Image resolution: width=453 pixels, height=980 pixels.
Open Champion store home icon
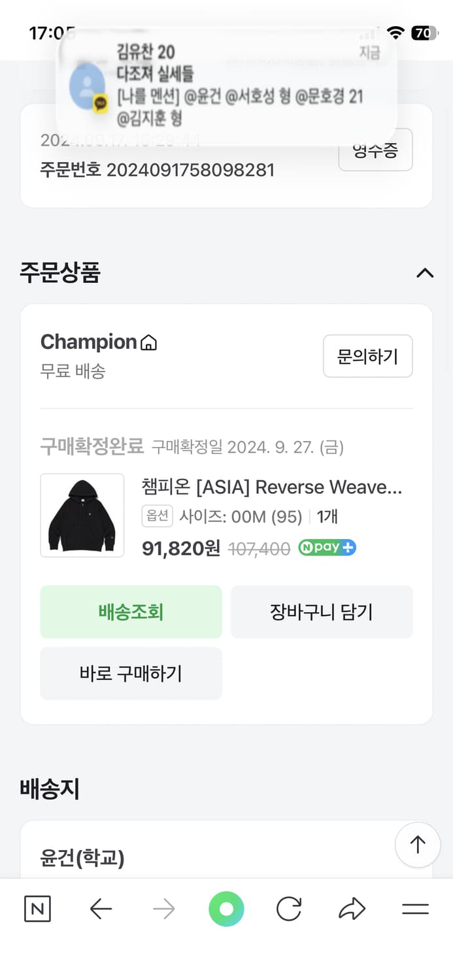(x=149, y=342)
